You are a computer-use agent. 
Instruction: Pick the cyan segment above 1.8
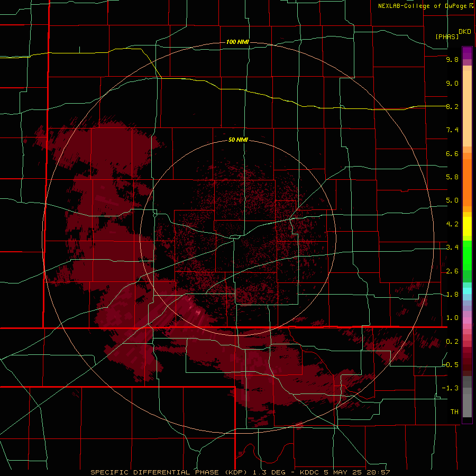(x=467, y=291)
